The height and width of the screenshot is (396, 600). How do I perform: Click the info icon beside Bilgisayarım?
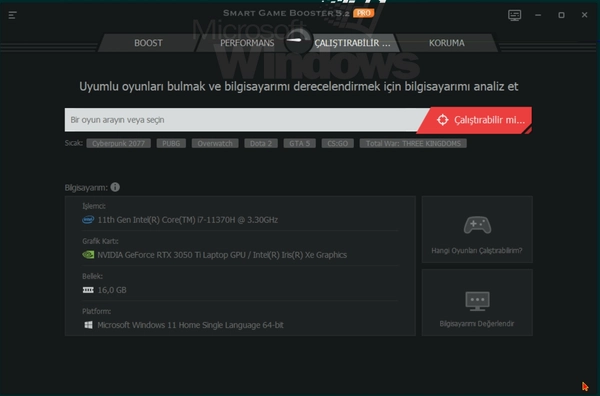point(115,187)
